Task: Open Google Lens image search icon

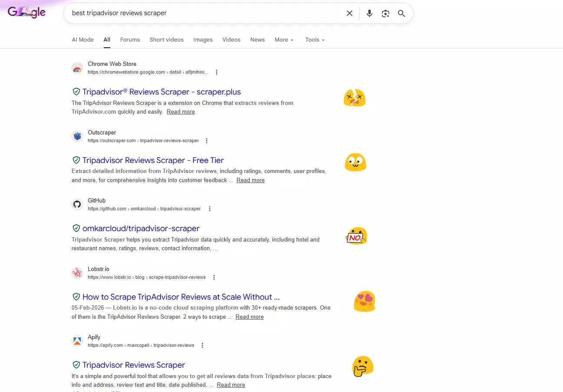Action: (x=385, y=13)
